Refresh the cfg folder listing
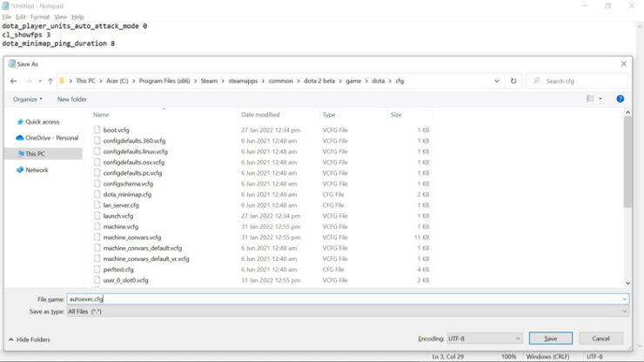 (x=513, y=81)
